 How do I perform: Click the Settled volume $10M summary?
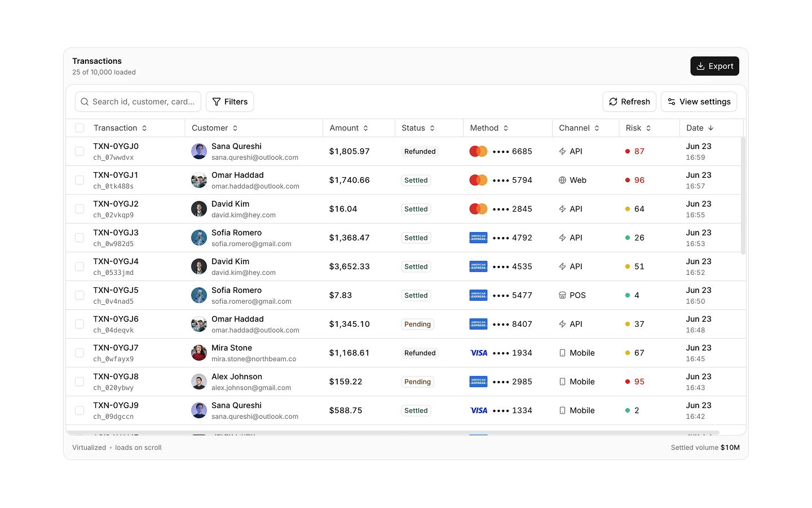pos(705,448)
